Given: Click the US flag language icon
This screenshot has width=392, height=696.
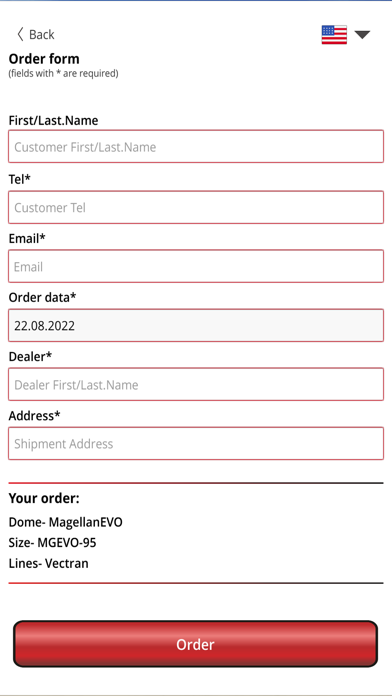Looking at the screenshot, I should (334, 35).
